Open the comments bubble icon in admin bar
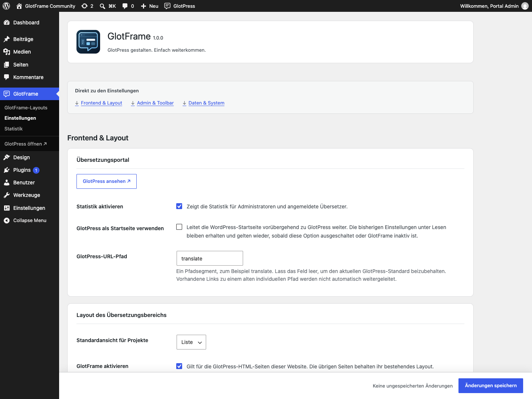The image size is (532, 399). [x=125, y=6]
